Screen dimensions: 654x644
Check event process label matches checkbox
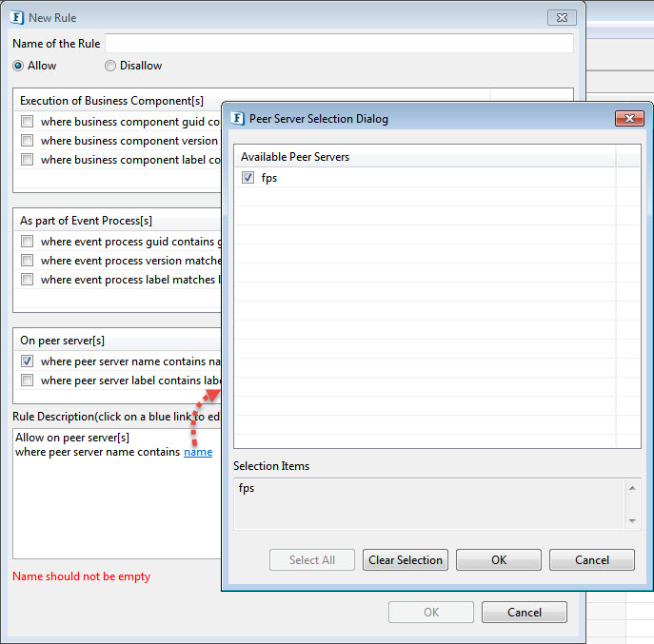(28, 280)
